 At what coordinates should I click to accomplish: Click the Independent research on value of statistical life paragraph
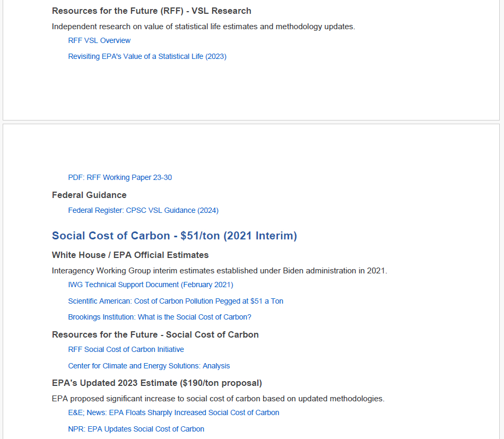203,27
